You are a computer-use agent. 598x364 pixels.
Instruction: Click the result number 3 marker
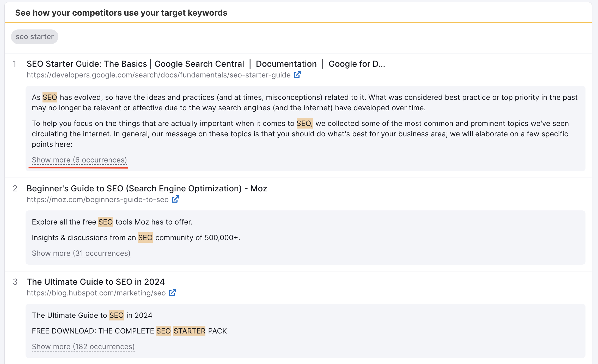point(15,282)
